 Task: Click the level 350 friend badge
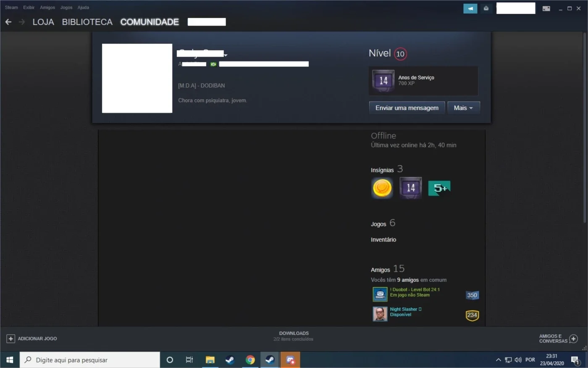pos(472,295)
